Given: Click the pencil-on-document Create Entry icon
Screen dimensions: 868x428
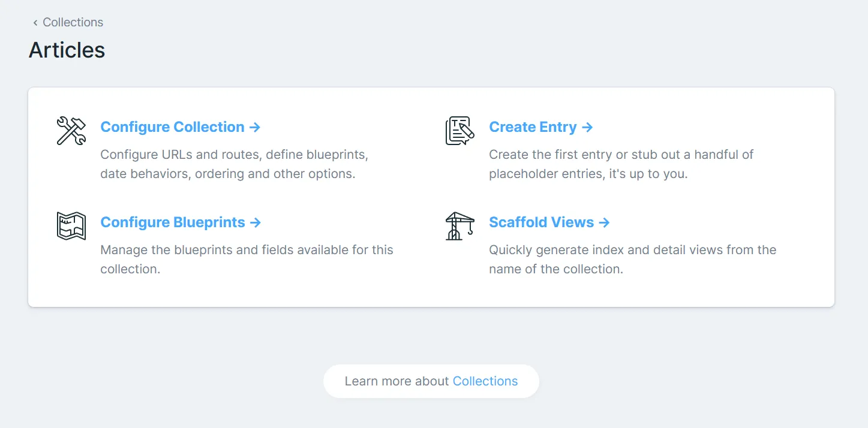Looking at the screenshot, I should [459, 131].
